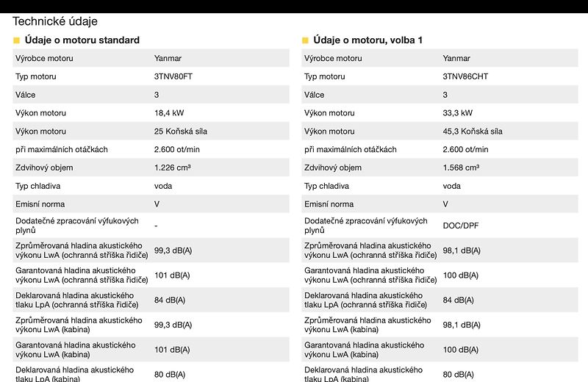Screen dimensions: 588x382
Task: Select the 3TNV80FT engine type value
Action: coord(173,76)
